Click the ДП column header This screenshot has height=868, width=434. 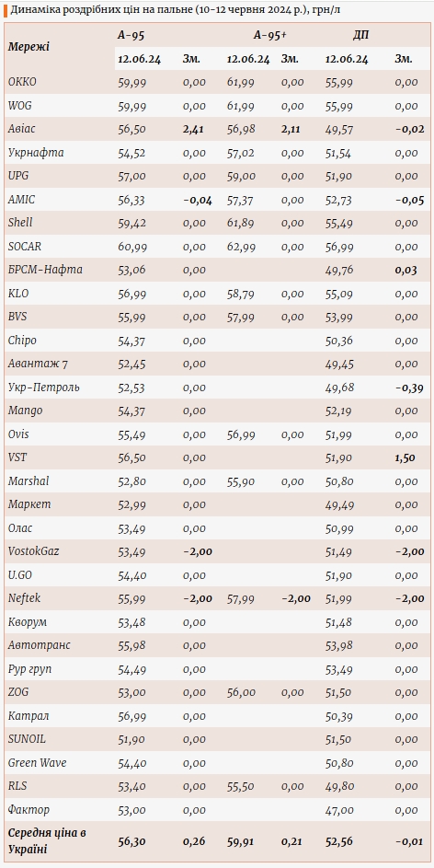pos(361,35)
